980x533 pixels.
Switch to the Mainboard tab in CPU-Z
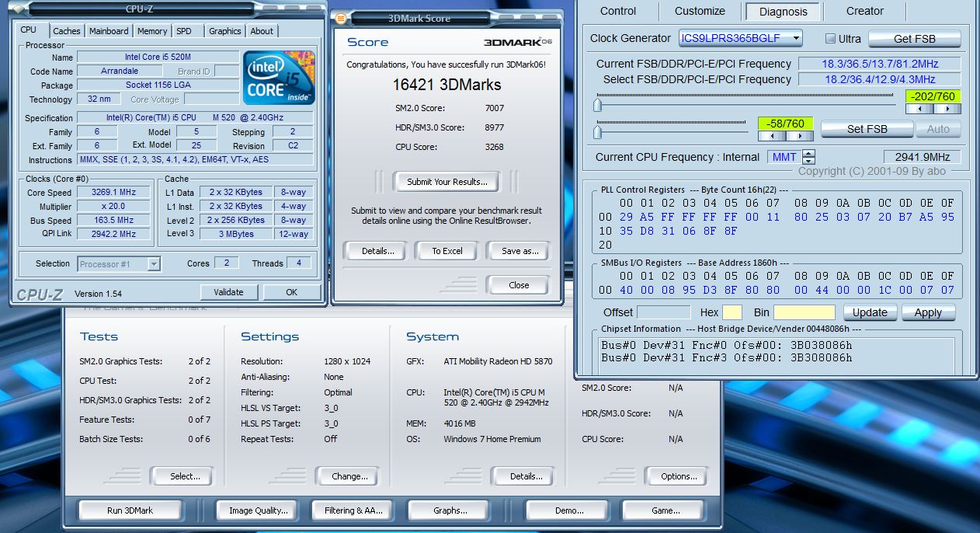[x=109, y=31]
